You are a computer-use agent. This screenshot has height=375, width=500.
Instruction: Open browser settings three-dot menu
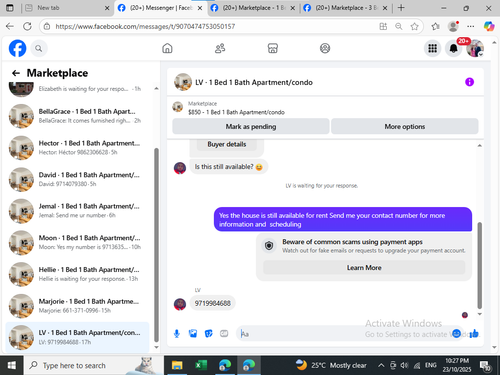click(470, 26)
